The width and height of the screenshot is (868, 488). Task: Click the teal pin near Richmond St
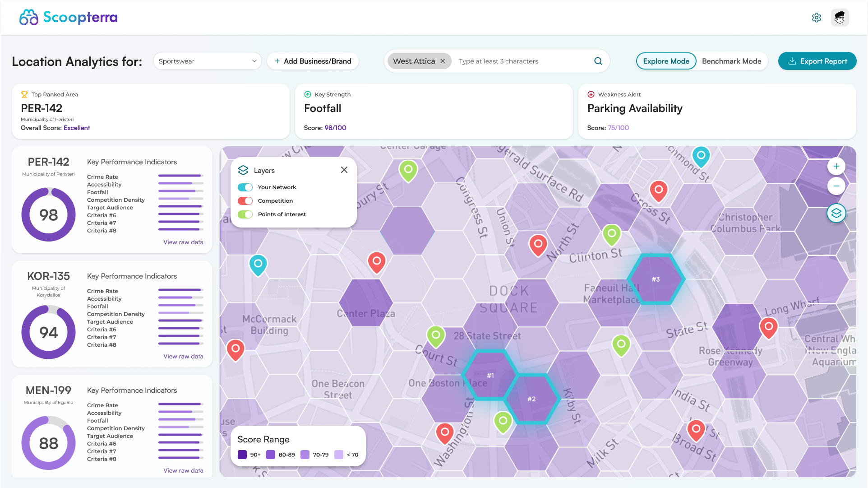tap(701, 157)
